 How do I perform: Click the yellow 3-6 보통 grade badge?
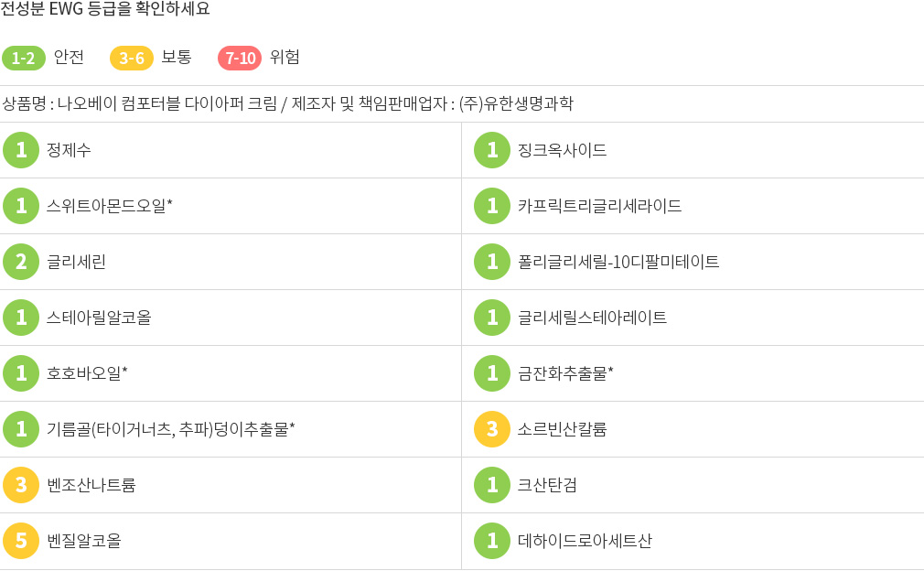(132, 58)
